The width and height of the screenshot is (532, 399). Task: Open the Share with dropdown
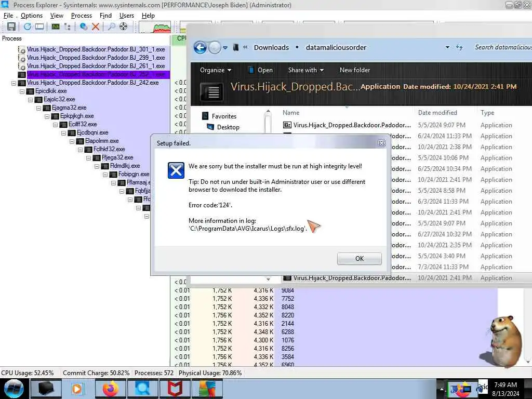click(305, 70)
